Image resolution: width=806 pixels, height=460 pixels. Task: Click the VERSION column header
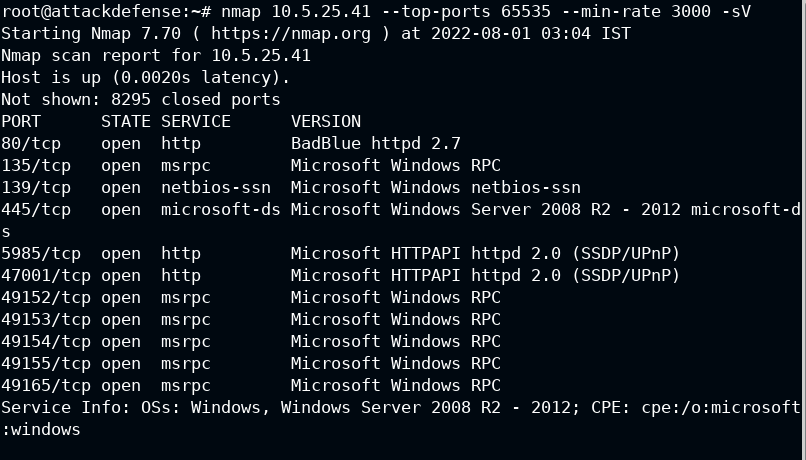pos(326,121)
